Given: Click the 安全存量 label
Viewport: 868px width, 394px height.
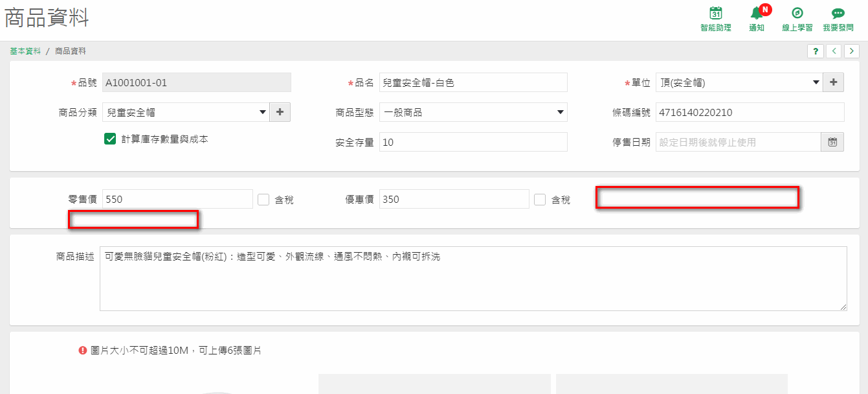Looking at the screenshot, I should pyautogui.click(x=355, y=143).
